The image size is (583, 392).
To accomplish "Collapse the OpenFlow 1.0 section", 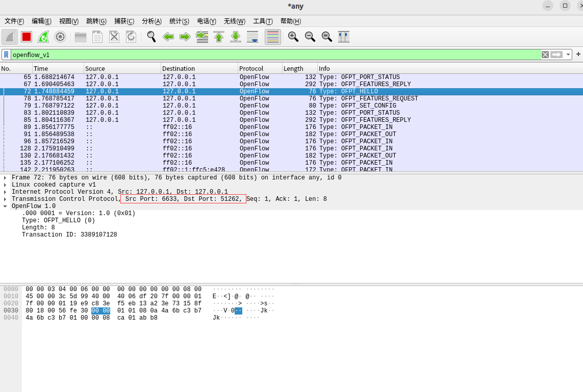I will coord(5,206).
